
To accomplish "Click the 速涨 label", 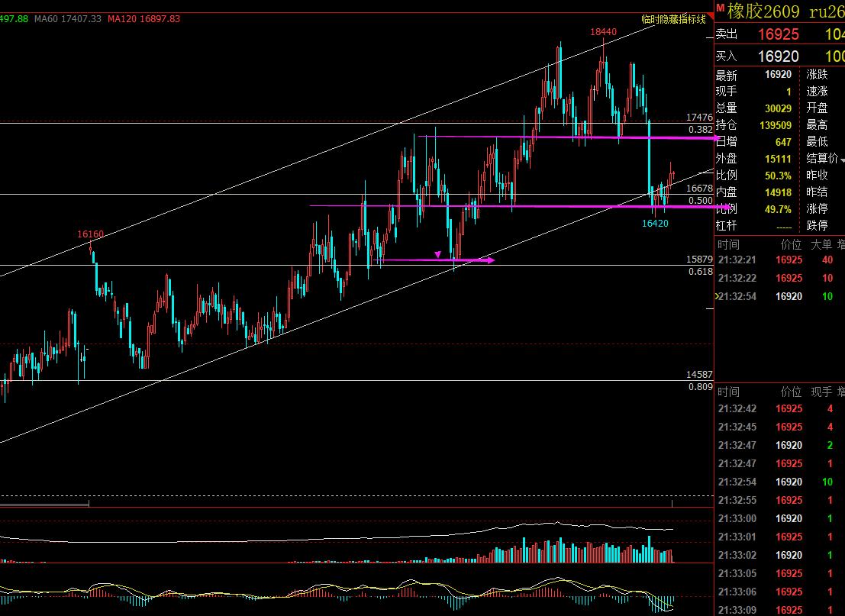I will [817, 91].
